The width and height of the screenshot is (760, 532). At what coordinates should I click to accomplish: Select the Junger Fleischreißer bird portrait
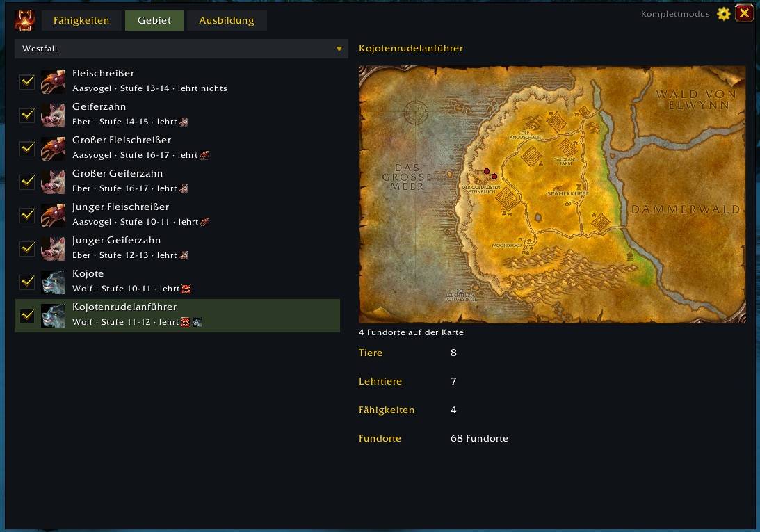(x=53, y=215)
